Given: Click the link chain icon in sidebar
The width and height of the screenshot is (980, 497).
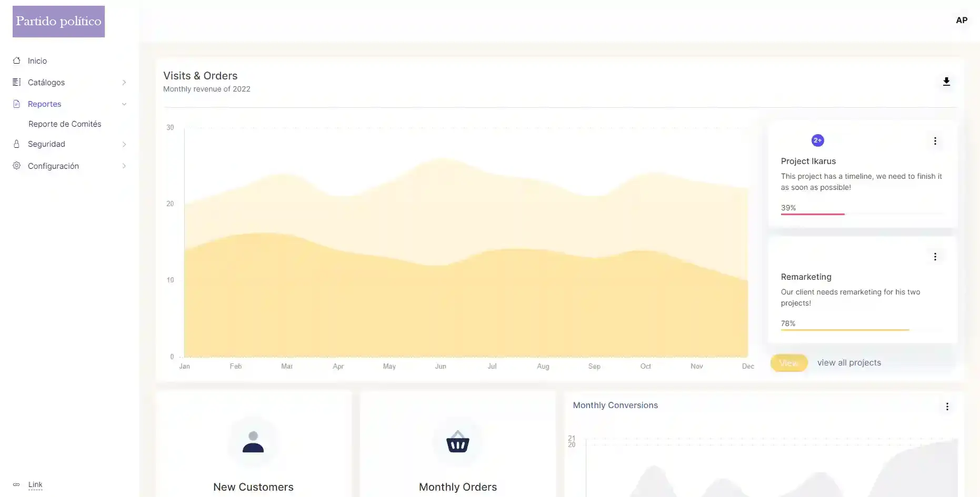Looking at the screenshot, I should 16,484.
